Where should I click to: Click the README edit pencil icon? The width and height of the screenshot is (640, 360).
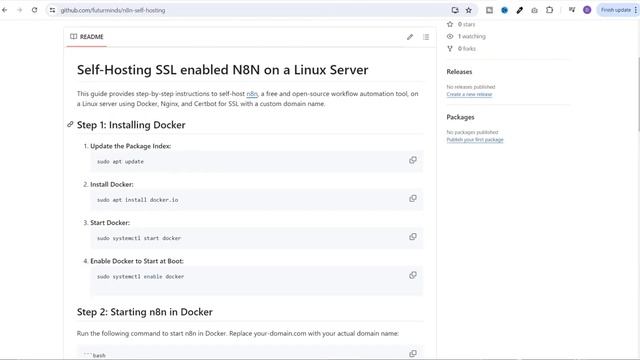coord(410,37)
